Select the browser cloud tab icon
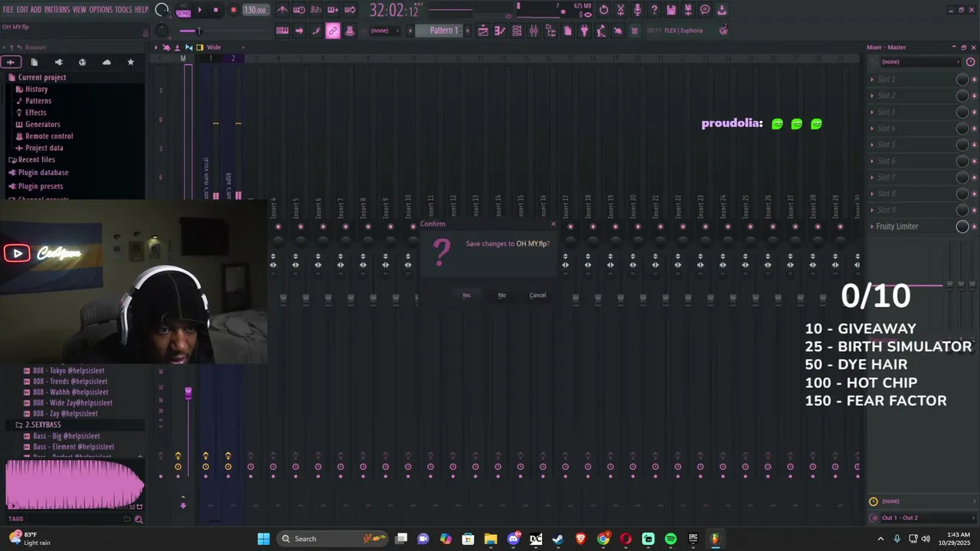This screenshot has height=551, width=980. coord(106,62)
